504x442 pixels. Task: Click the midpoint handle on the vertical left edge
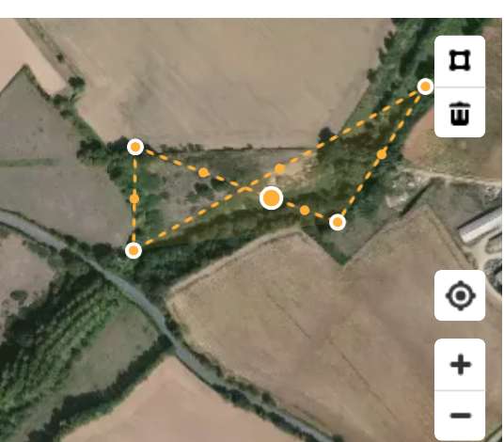coord(134,198)
